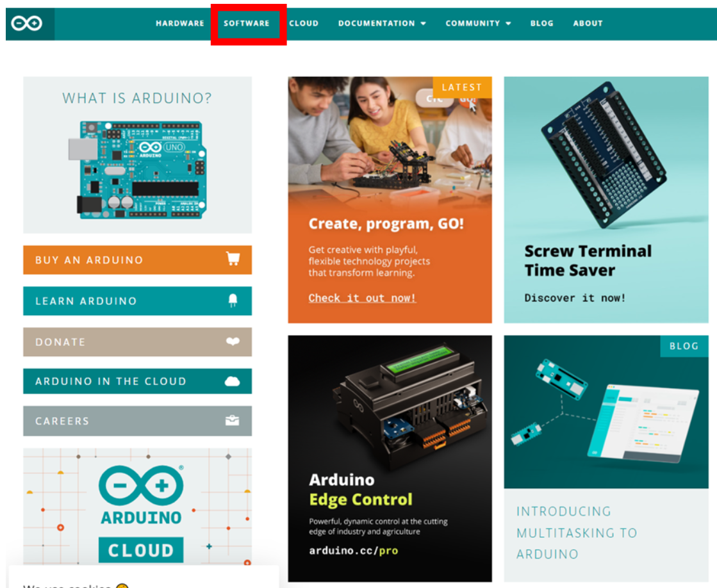Click the Arduino infinity logo in header
Screen dimensions: 717x588
(26, 23)
